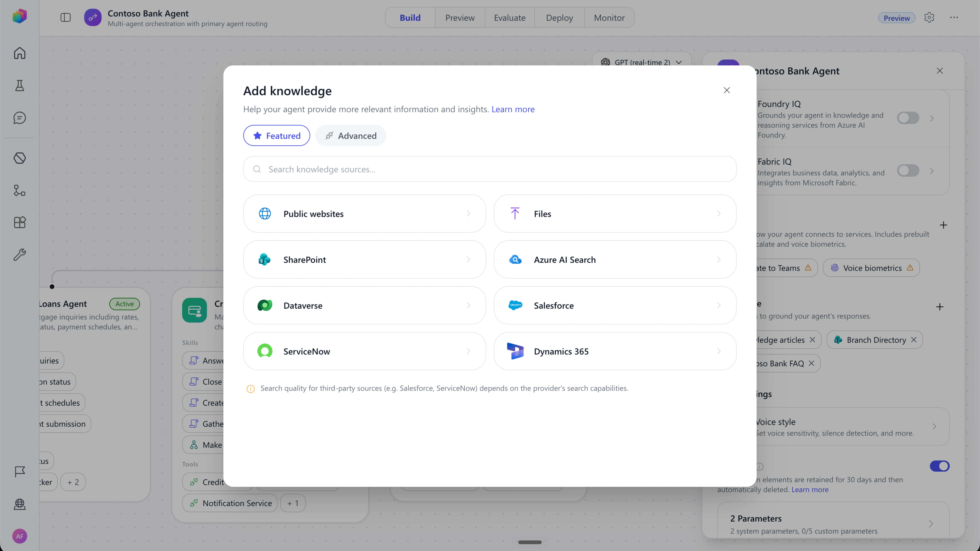The width and height of the screenshot is (980, 551).
Task: Open the GPT (real-time 2) model dropdown
Action: (641, 62)
